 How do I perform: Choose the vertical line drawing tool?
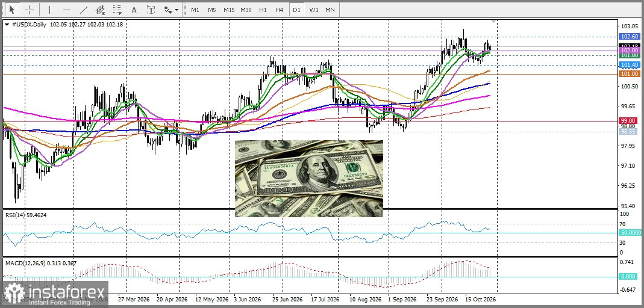pos(49,10)
